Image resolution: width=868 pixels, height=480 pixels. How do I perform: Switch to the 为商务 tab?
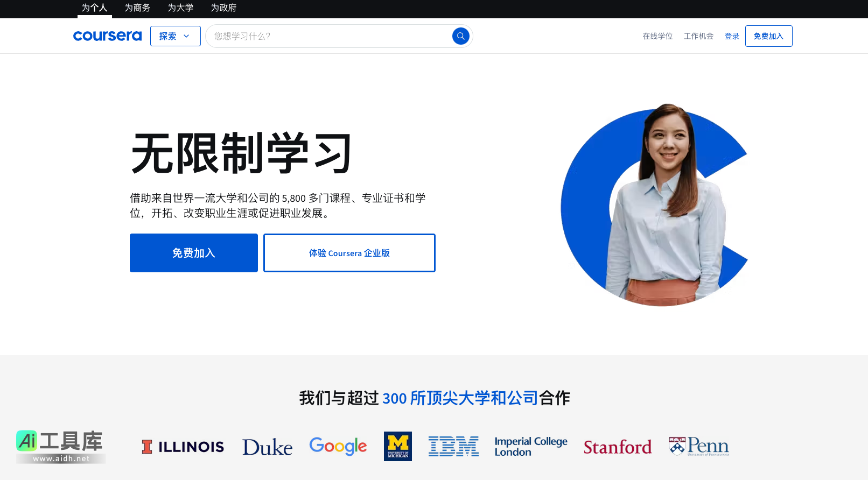[137, 8]
